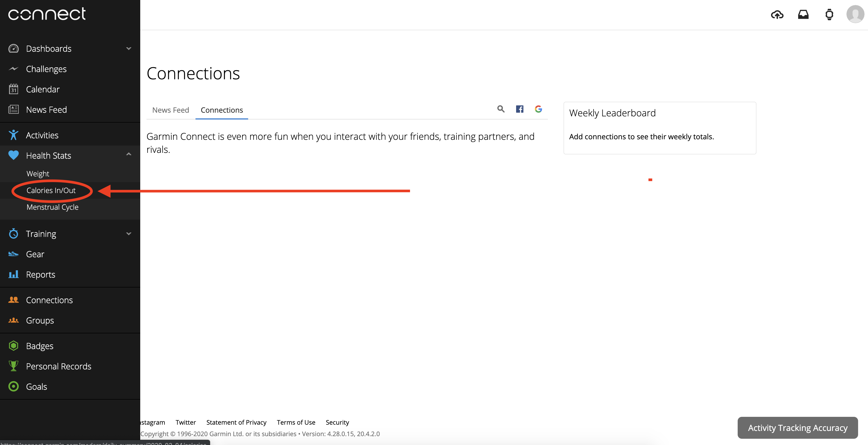
Task: Open the Security footer link
Action: 337,422
